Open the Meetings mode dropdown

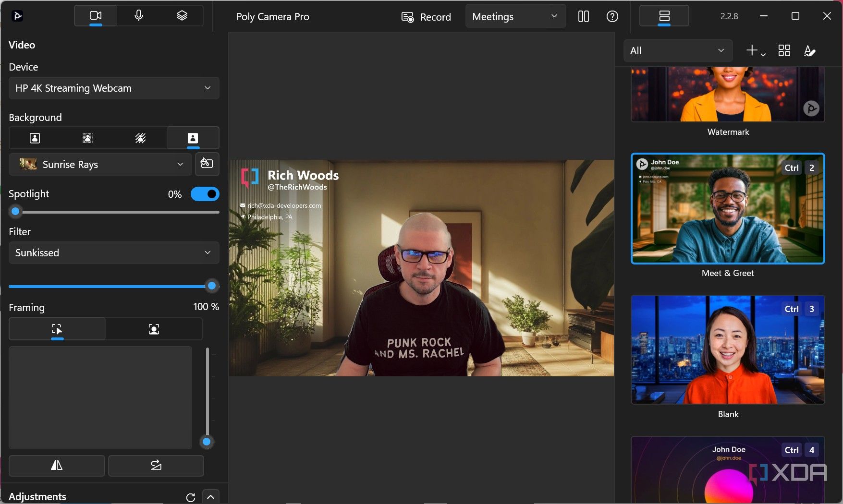point(515,16)
